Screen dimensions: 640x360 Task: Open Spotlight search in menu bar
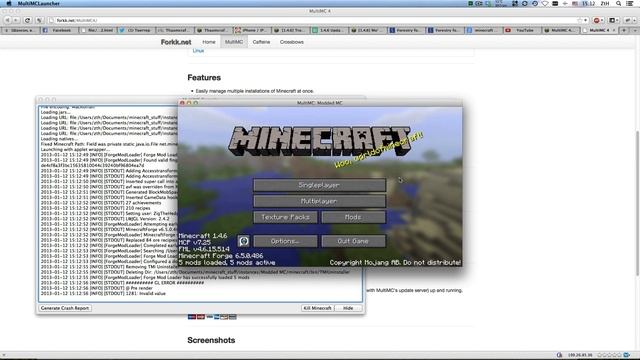(619, 3)
